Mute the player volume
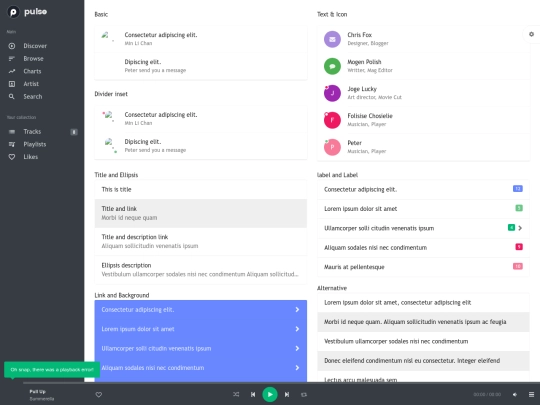 pos(515,395)
